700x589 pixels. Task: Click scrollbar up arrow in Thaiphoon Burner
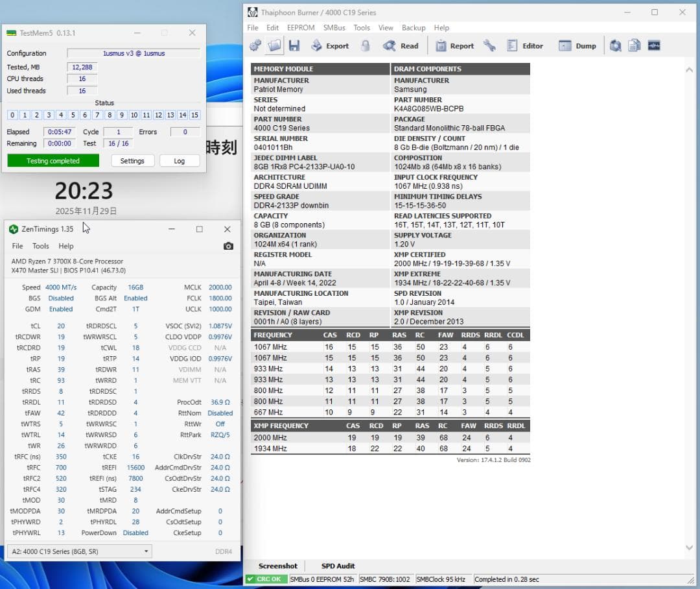coord(689,69)
